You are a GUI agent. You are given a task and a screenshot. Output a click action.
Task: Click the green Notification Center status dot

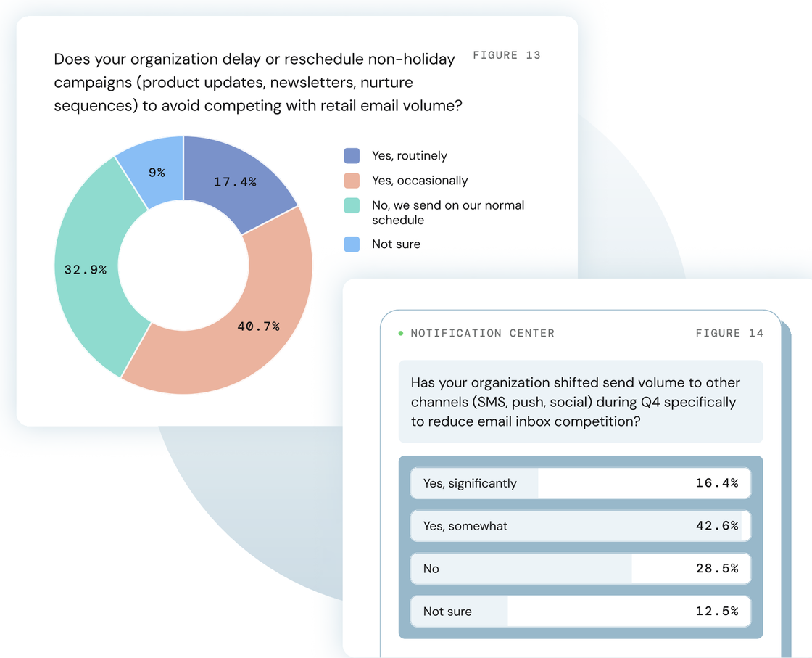(401, 333)
